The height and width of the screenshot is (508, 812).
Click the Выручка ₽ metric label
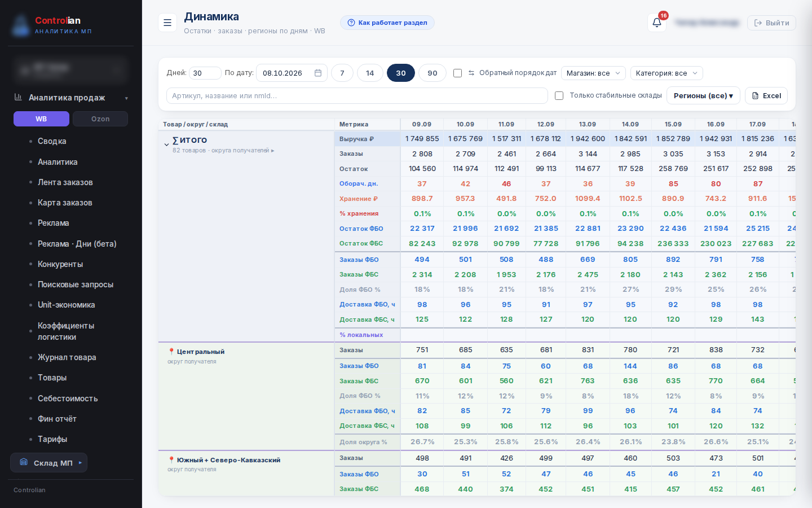356,139
